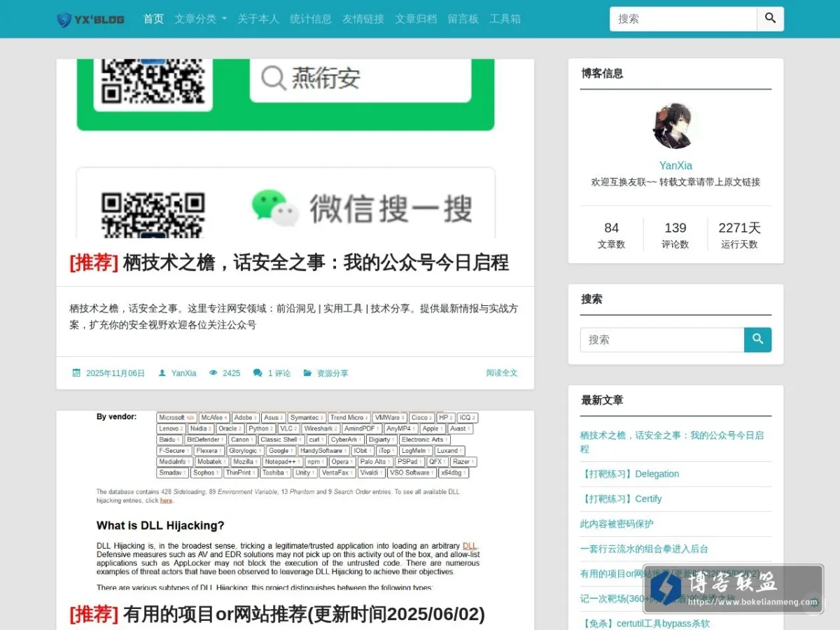Image resolution: width=840 pixels, height=630 pixels.
Task: Click the 2025年11月06日 date link
Action: [115, 373]
